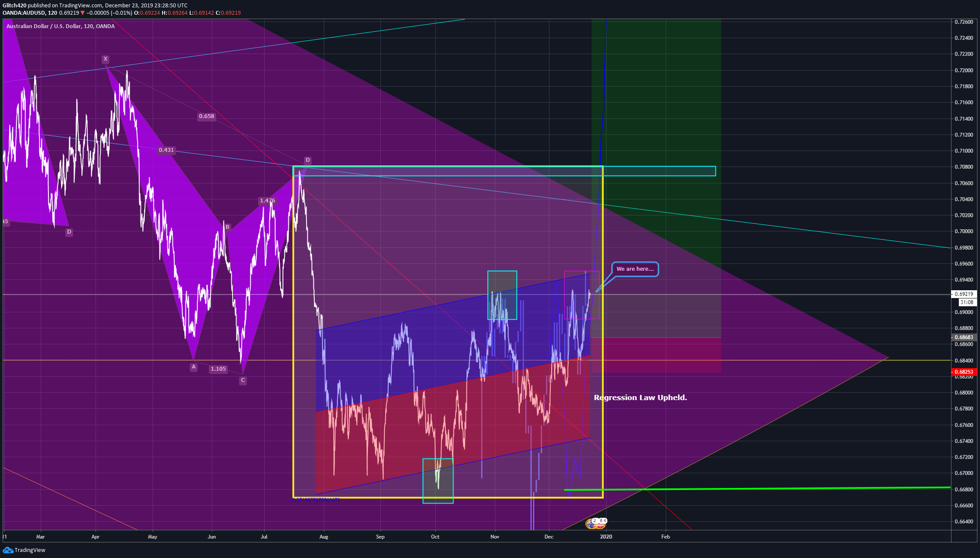Viewport: 980px width, 558px height.
Task: Click the 0.70000 price scale value
Action: [964, 231]
